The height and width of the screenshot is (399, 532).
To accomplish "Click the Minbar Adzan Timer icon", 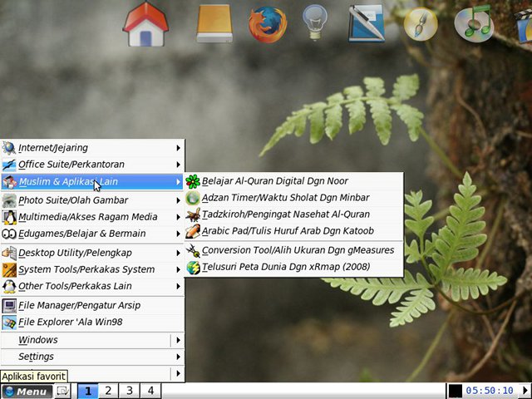I will (x=193, y=198).
